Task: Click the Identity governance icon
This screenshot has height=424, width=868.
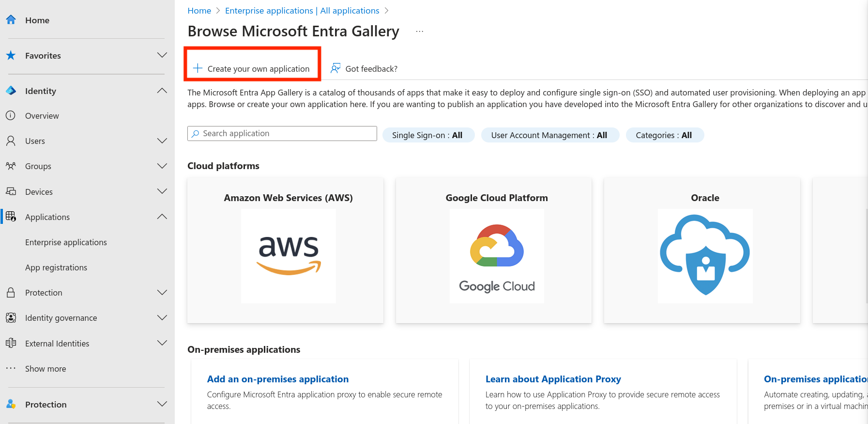Action: 11,317
